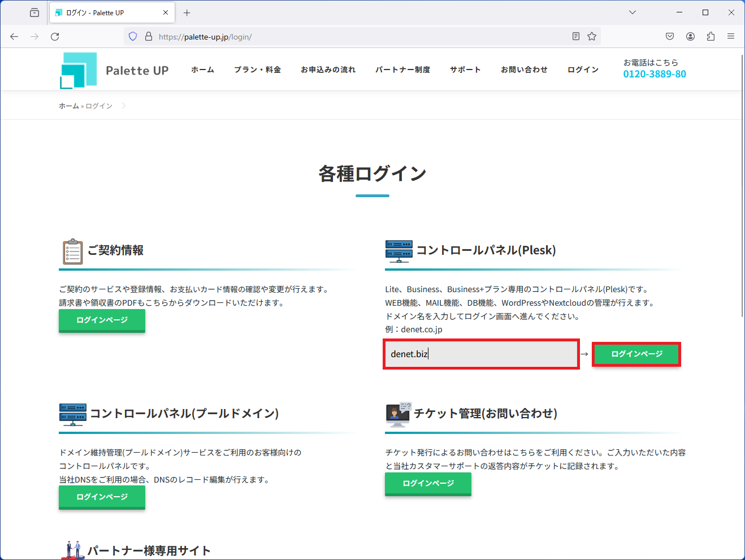Click the 各種ログイン page heading

click(372, 173)
